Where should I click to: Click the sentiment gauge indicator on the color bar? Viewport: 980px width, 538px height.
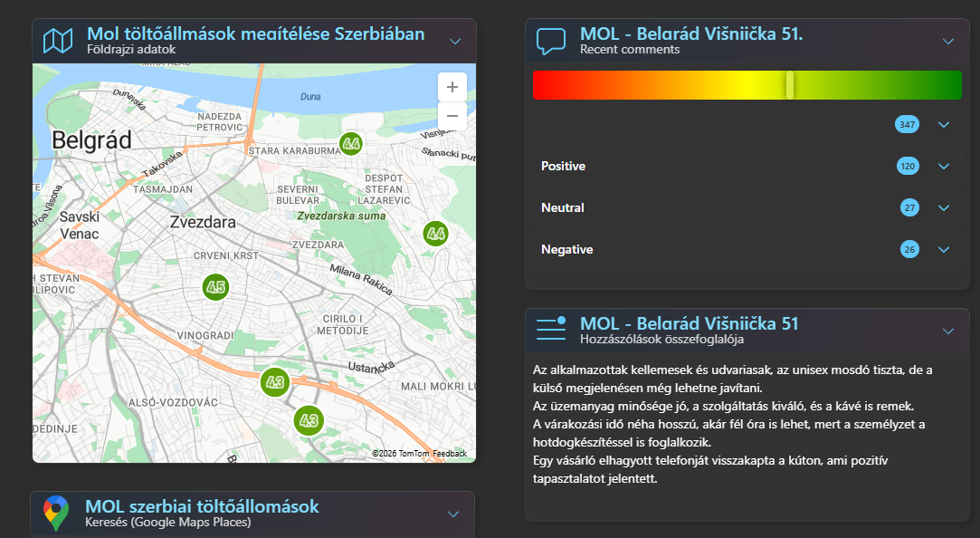tap(790, 85)
